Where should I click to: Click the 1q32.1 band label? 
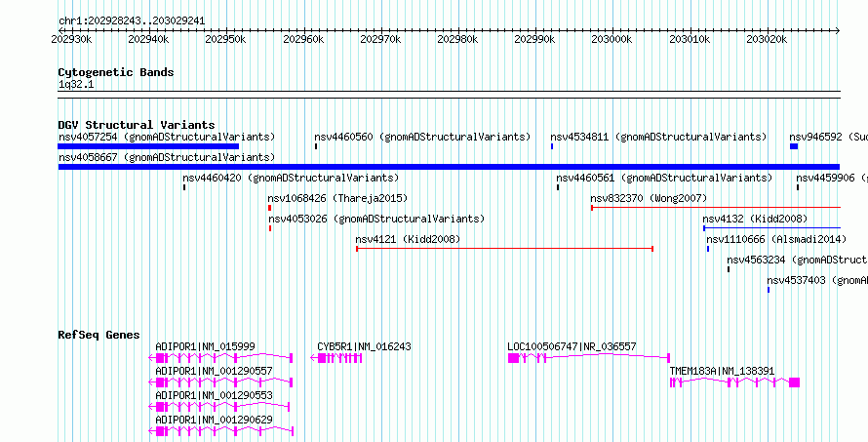(77, 85)
